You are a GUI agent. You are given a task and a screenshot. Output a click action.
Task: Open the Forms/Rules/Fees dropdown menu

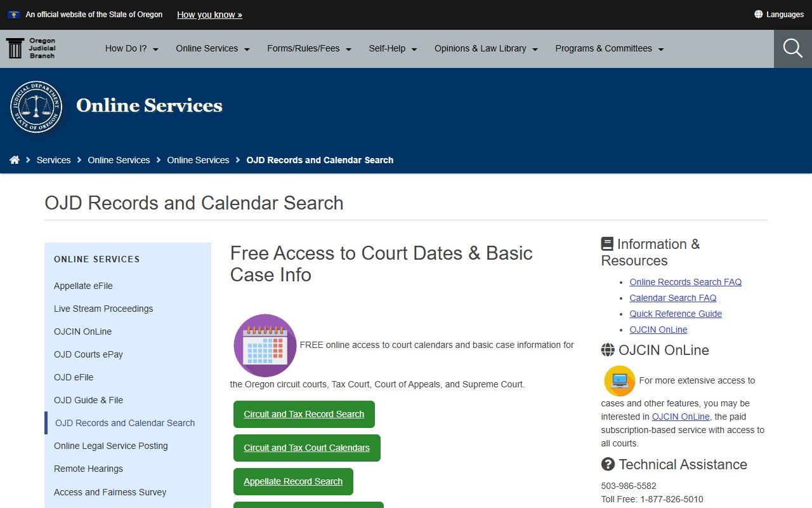pos(309,48)
